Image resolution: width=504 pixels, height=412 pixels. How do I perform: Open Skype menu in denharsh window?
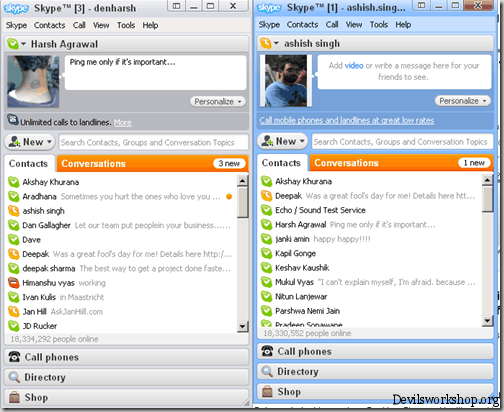(x=16, y=25)
